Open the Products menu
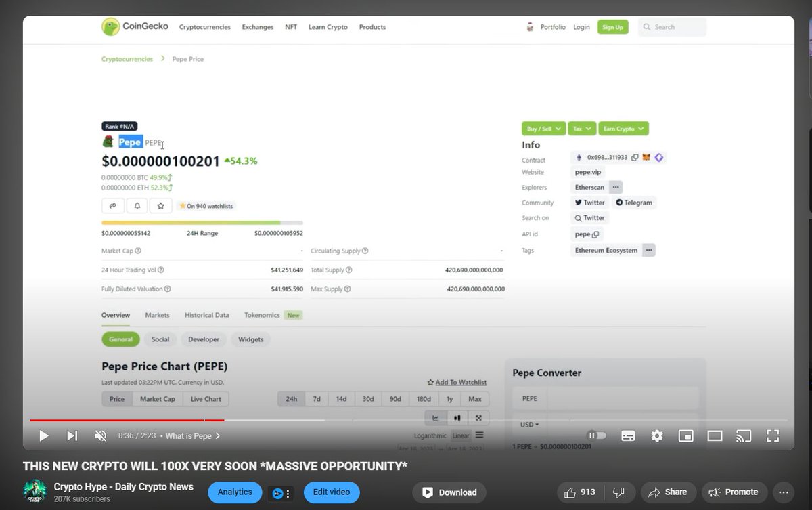This screenshot has height=510, width=812. coord(372,27)
